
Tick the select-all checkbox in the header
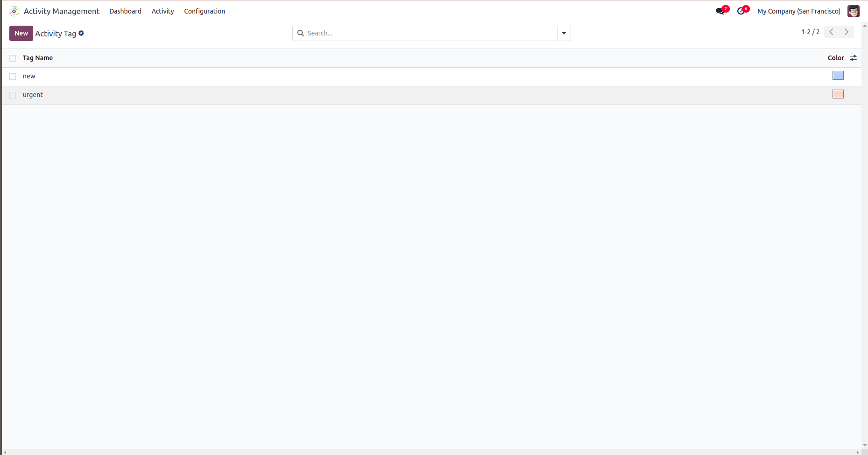(x=13, y=58)
